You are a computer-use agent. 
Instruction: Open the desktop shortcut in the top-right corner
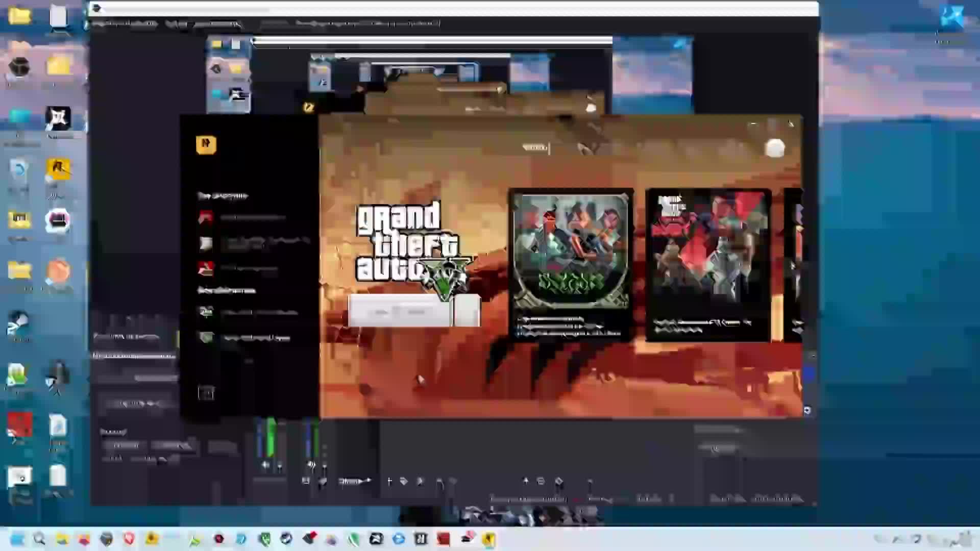click(x=951, y=16)
